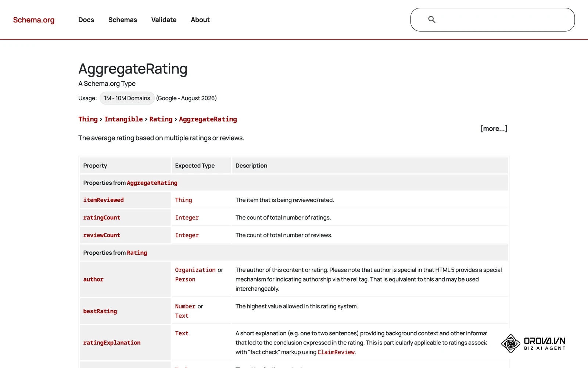Open Rating link in Properties from header

[137, 253]
